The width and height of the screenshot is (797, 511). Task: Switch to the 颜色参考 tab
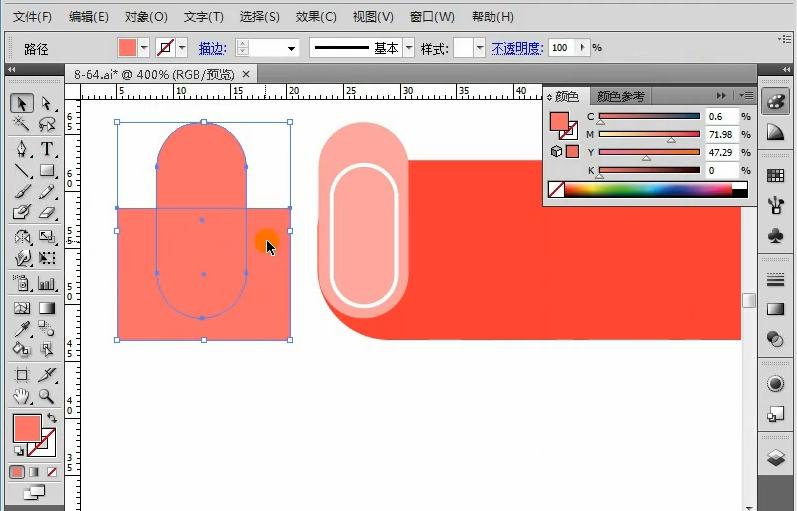[x=621, y=96]
